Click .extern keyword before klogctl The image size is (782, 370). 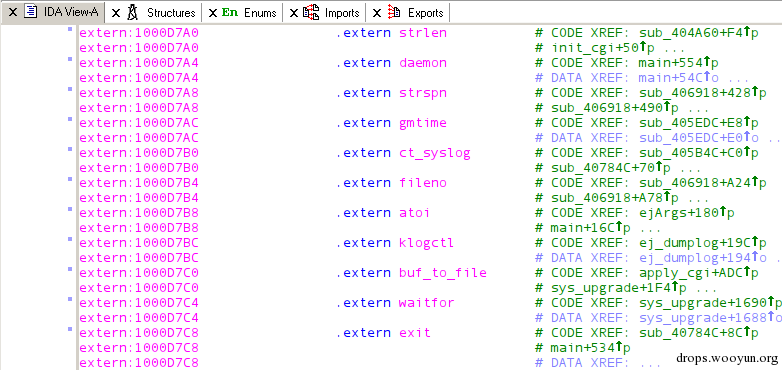[363, 243]
